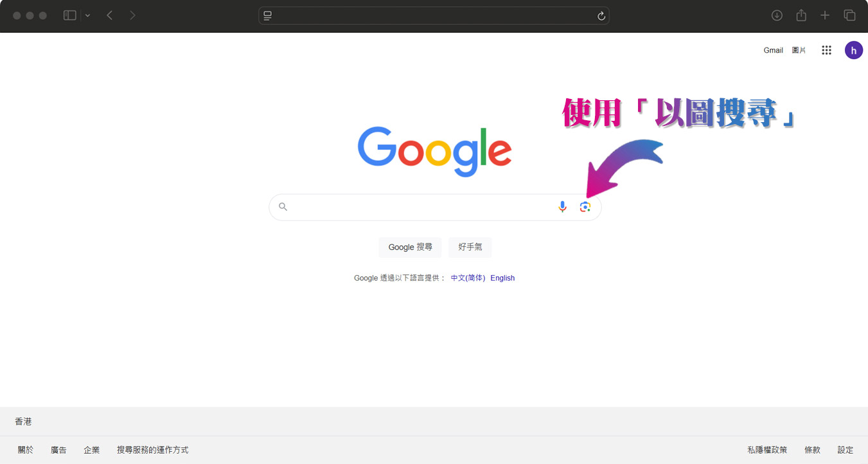The image size is (868, 464).
Task: Click the 好手氣 button
Action: pyautogui.click(x=470, y=247)
